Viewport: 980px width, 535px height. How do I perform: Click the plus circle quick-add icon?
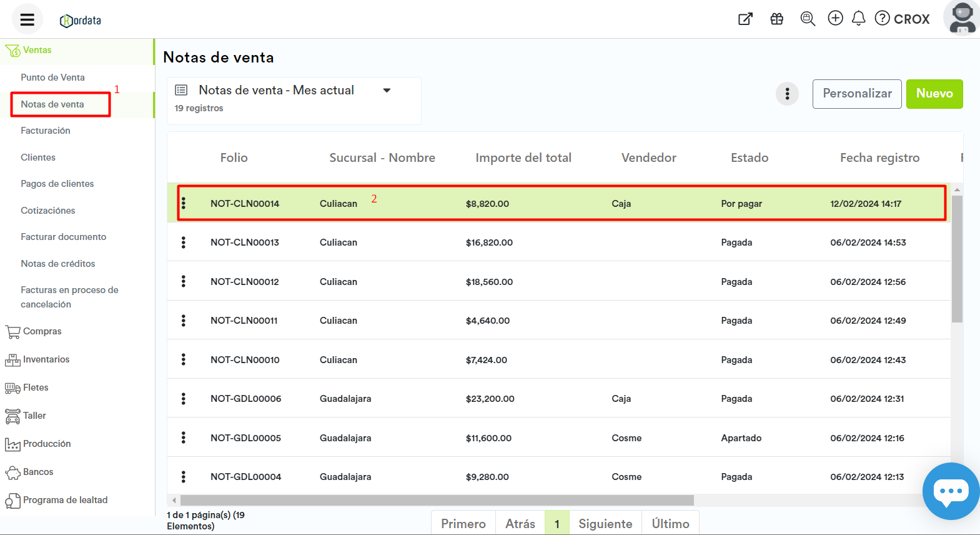point(835,18)
